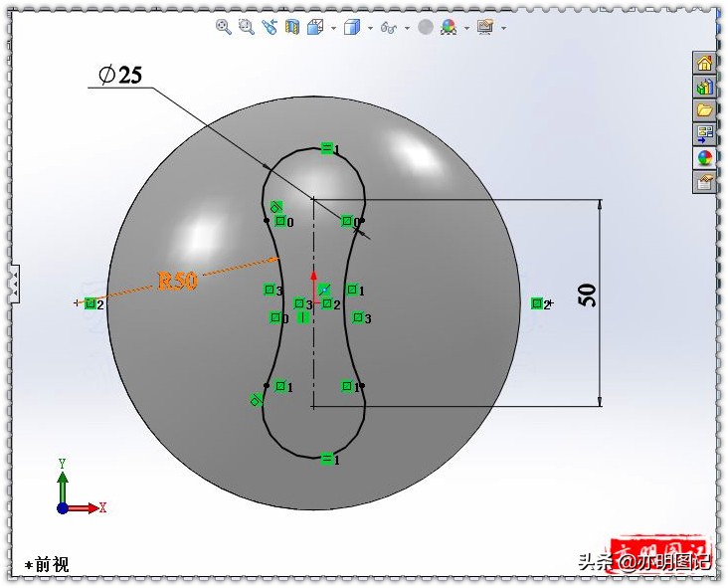This screenshot has width=728, height=588.
Task: Open the SolidWorks Resources home tab
Action: [704, 63]
